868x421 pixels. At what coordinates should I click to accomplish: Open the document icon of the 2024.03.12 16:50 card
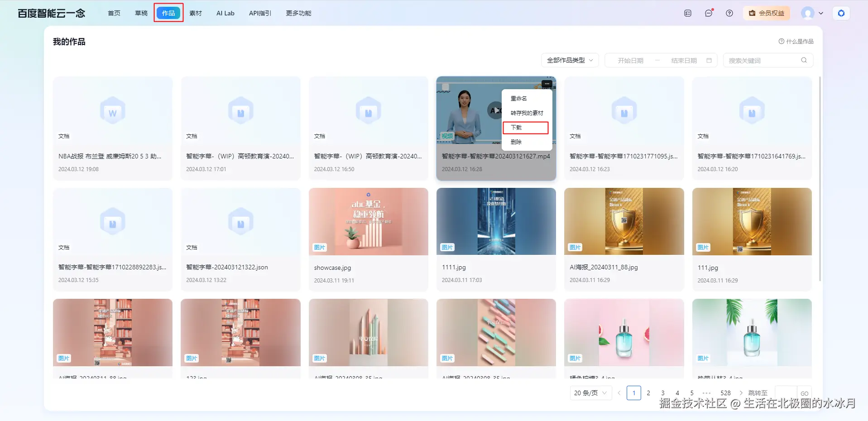click(368, 111)
